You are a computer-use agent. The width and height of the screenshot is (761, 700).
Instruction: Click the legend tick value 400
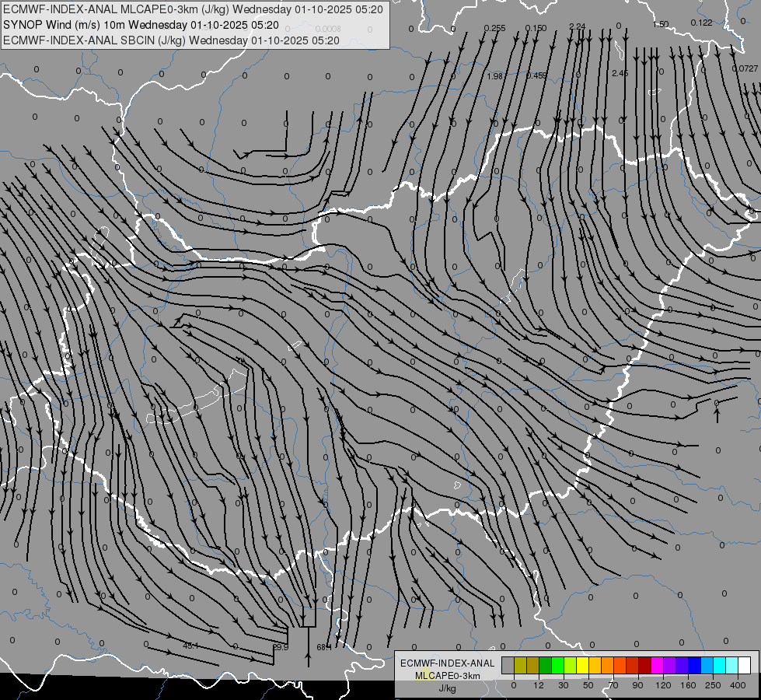738,685
